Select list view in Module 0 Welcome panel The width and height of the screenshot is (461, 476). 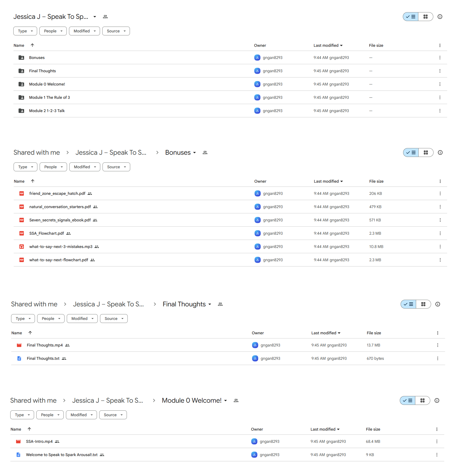coord(408,400)
